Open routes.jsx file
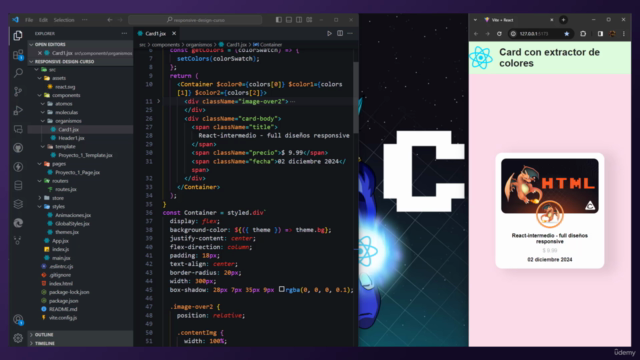 [66, 189]
